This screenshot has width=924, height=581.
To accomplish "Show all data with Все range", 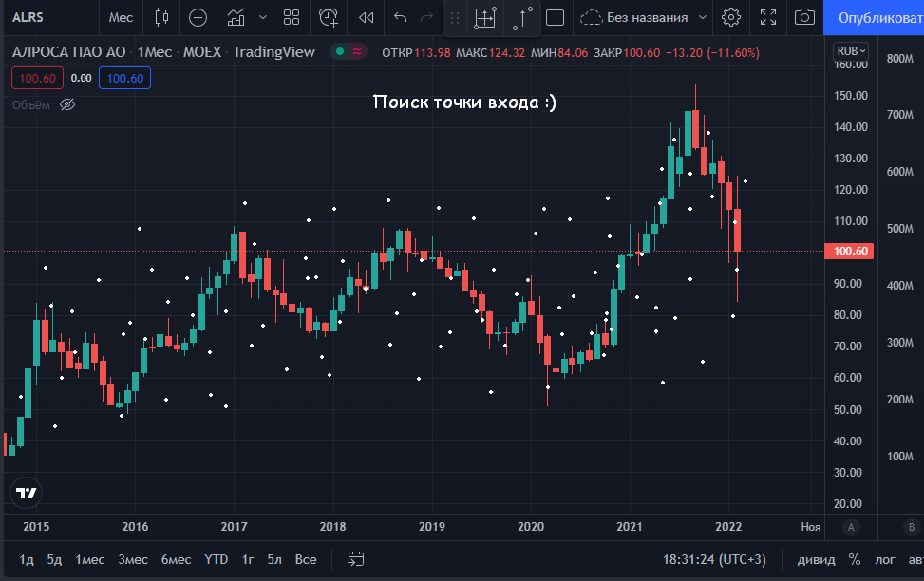I will (x=306, y=559).
